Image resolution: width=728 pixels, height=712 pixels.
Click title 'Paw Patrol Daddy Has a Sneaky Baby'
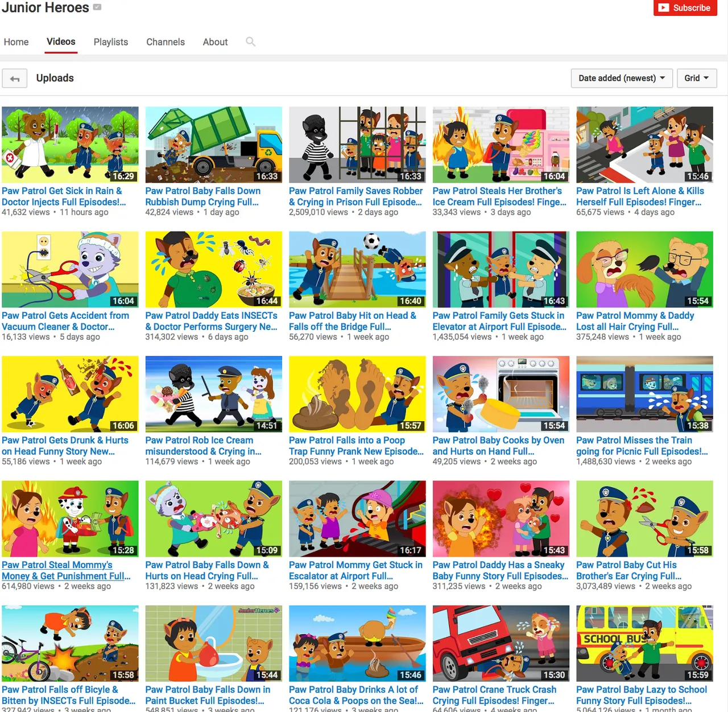(x=500, y=570)
